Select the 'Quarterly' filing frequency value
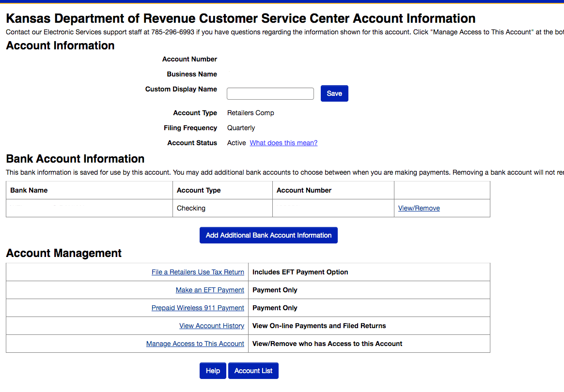 pyautogui.click(x=241, y=128)
